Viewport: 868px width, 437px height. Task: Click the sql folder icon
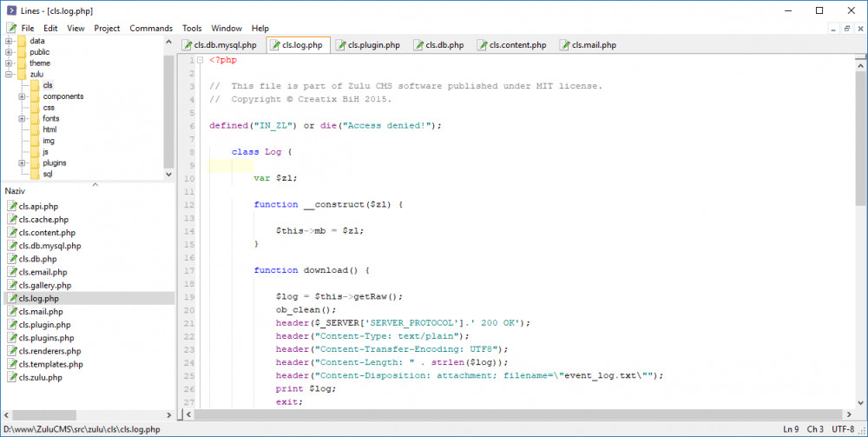(x=35, y=174)
